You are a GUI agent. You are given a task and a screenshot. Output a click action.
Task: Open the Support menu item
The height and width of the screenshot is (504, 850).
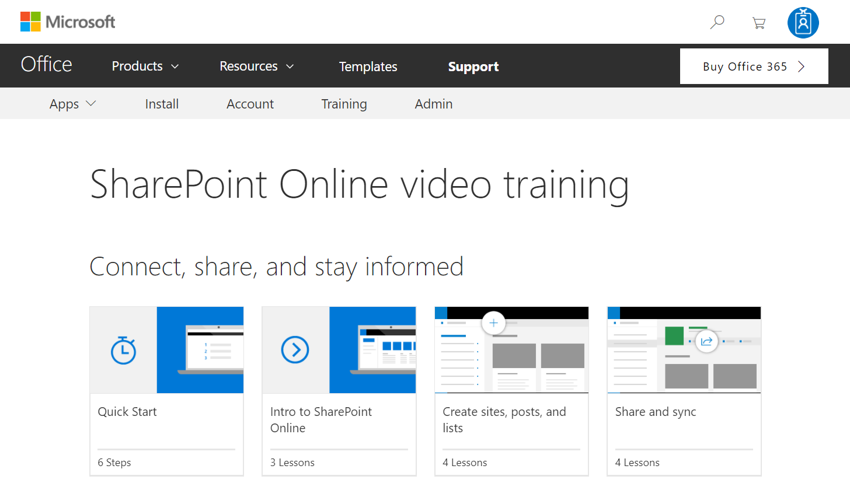point(473,66)
